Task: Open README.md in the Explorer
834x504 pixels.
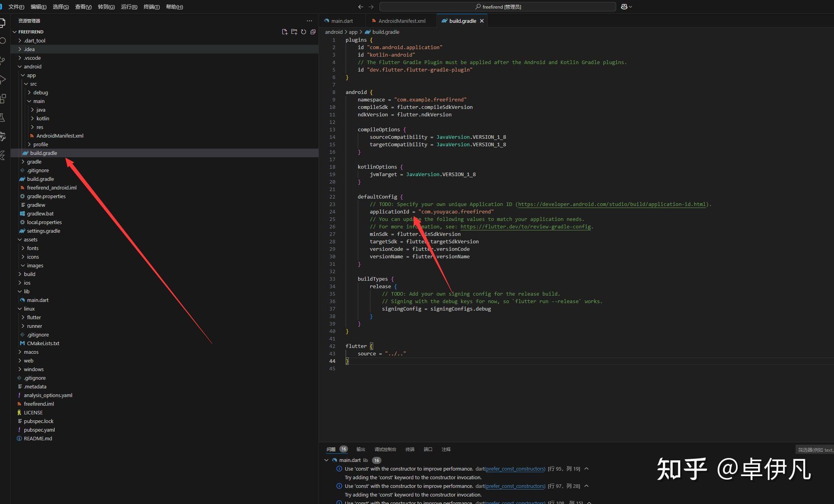Action: click(x=38, y=438)
